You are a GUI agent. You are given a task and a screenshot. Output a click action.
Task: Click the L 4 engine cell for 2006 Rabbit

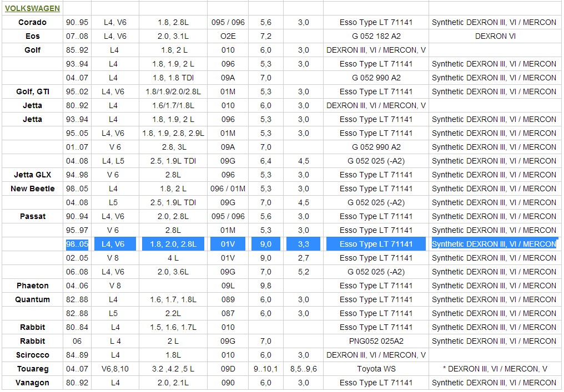point(115,342)
